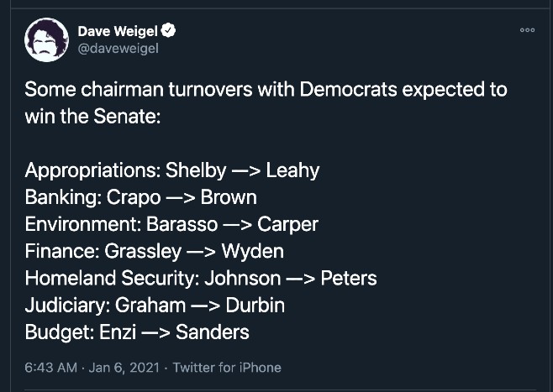This screenshot has width=553, height=392.
Task: Click the word 'Democrats' in the tweet
Action: click(x=349, y=90)
